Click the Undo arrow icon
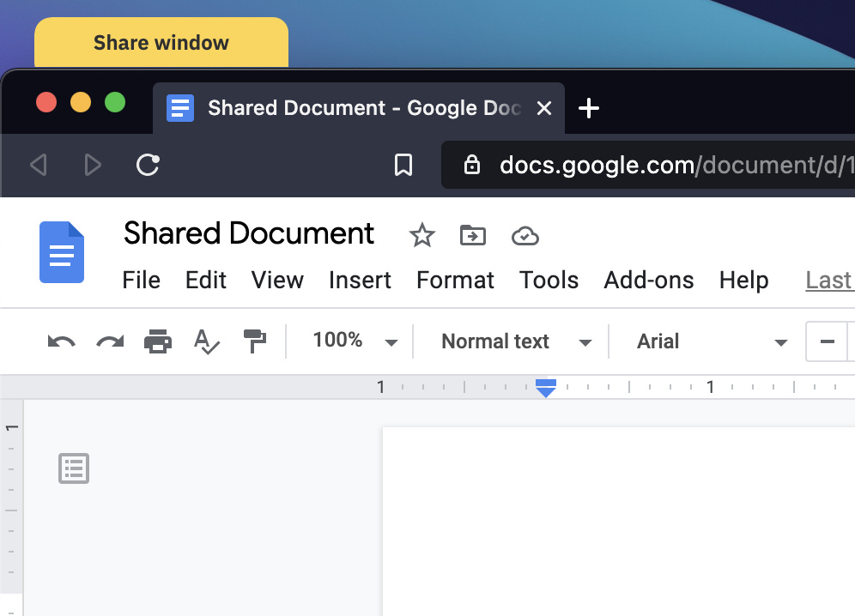The image size is (855, 616). click(62, 341)
